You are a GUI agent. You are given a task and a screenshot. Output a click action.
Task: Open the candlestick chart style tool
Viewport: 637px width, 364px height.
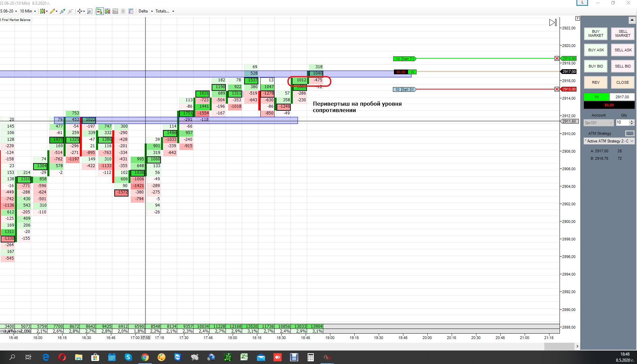point(42,11)
